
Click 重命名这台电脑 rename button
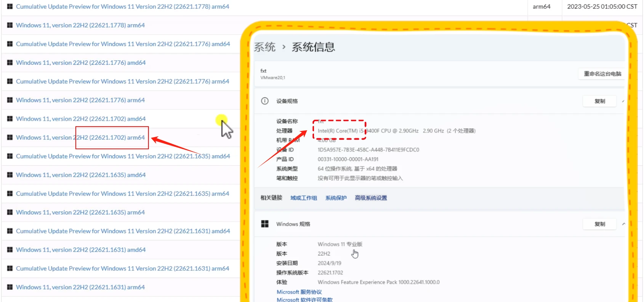[x=602, y=74]
